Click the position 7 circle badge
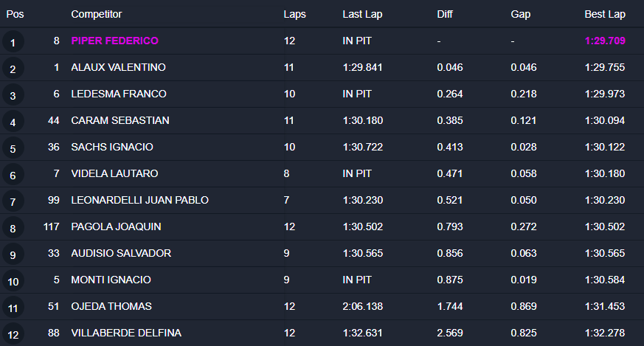The height and width of the screenshot is (346, 644). tap(13, 201)
